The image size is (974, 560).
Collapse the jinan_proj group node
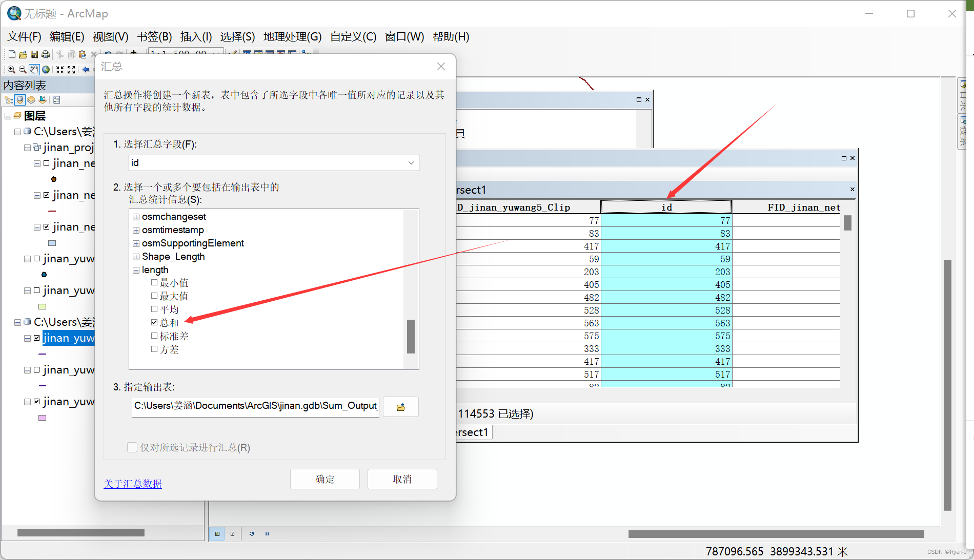point(27,148)
